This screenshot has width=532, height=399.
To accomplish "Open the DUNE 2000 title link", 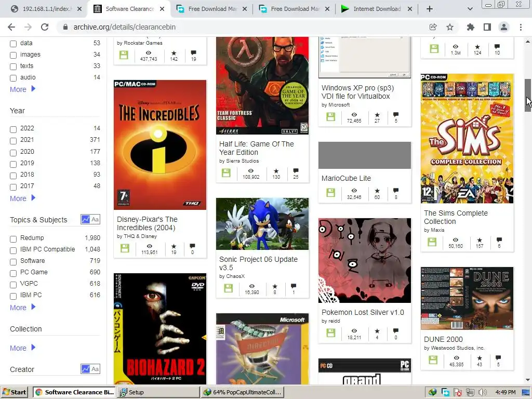I will 443,339.
